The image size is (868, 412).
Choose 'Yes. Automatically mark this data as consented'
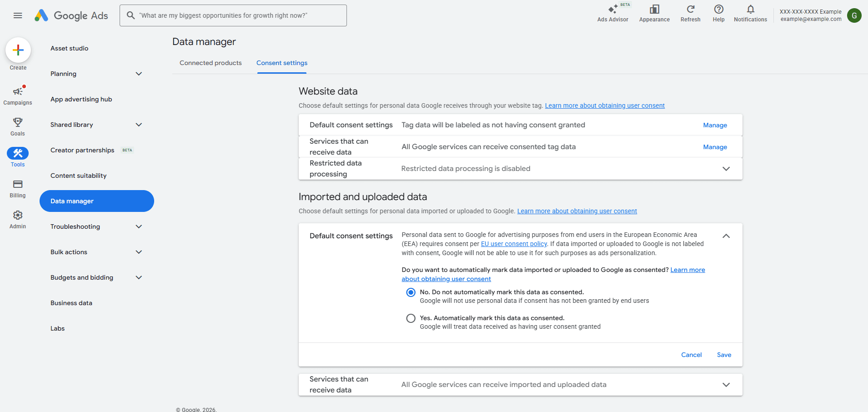point(411,318)
